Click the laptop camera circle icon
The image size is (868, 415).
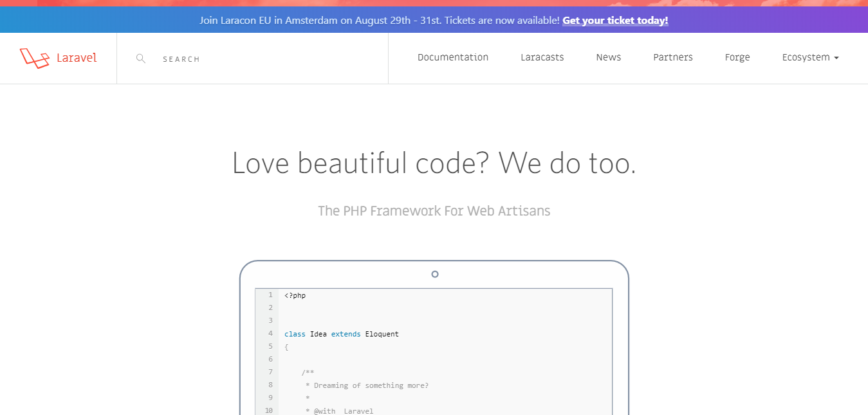pos(435,274)
